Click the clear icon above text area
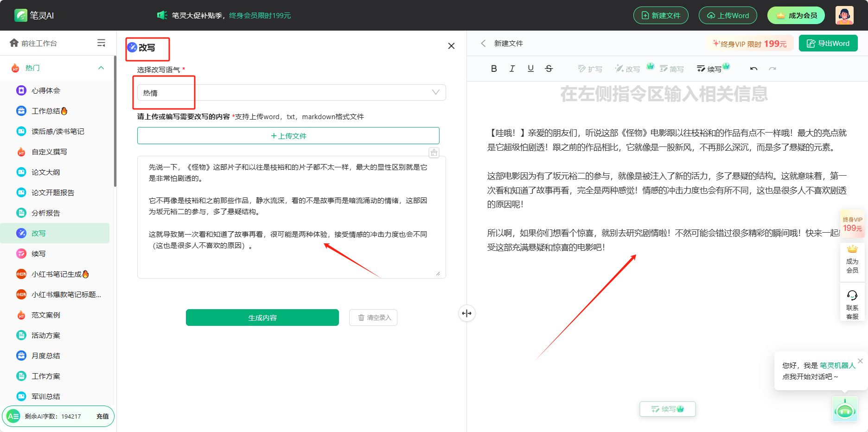Screen dimensions: 868x432 coord(434,152)
